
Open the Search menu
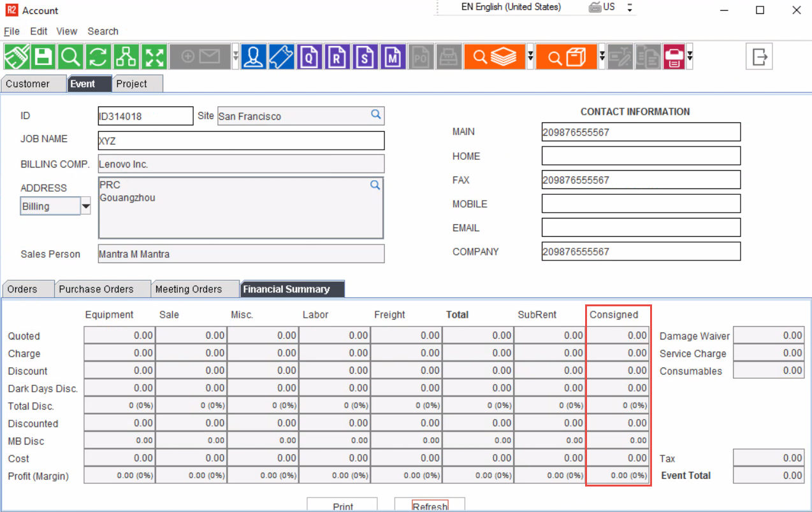pos(103,31)
